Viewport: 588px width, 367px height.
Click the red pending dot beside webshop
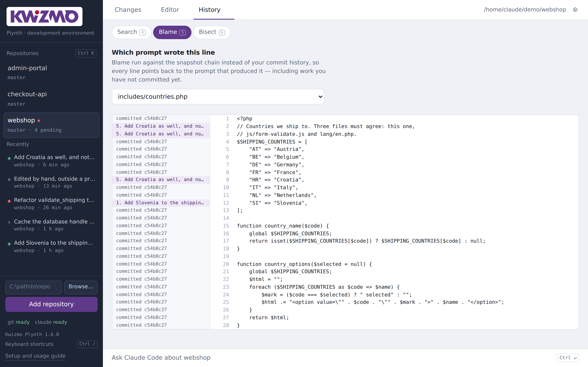point(39,121)
